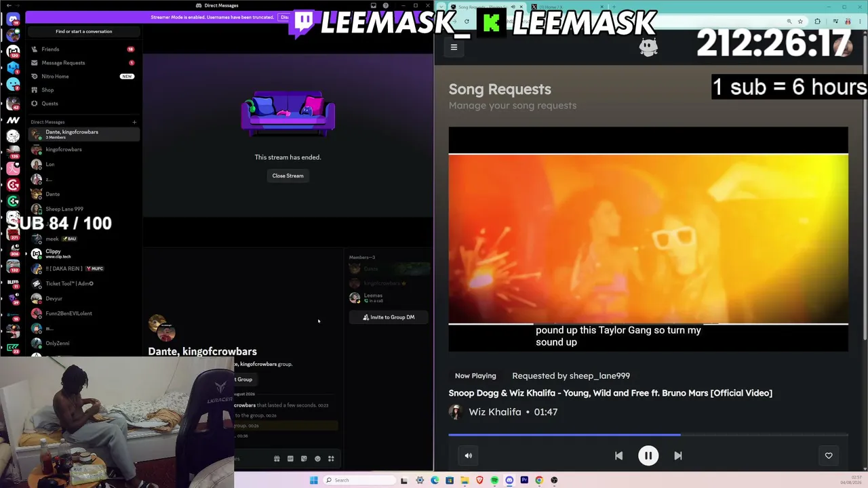The height and width of the screenshot is (488, 868).
Task: Disable Streamer Mode from the banner
Action: tap(285, 17)
